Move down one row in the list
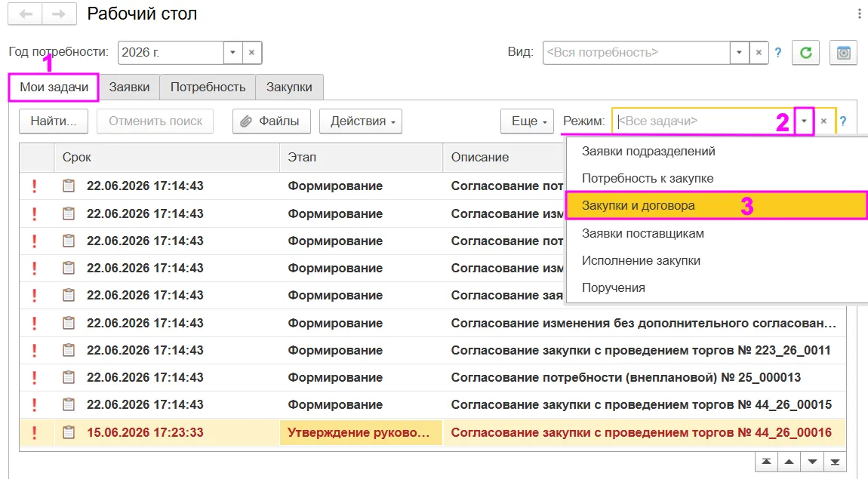 (812, 462)
